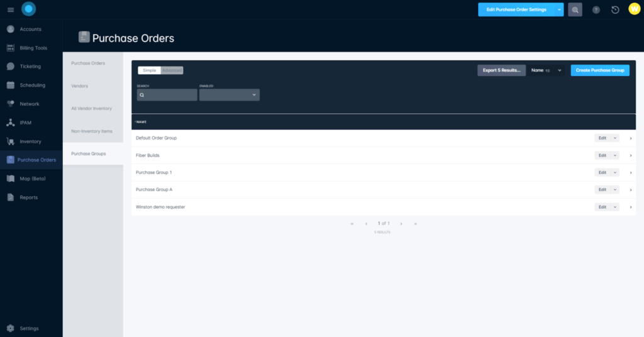Open the yellow W user avatar

coord(635,9)
